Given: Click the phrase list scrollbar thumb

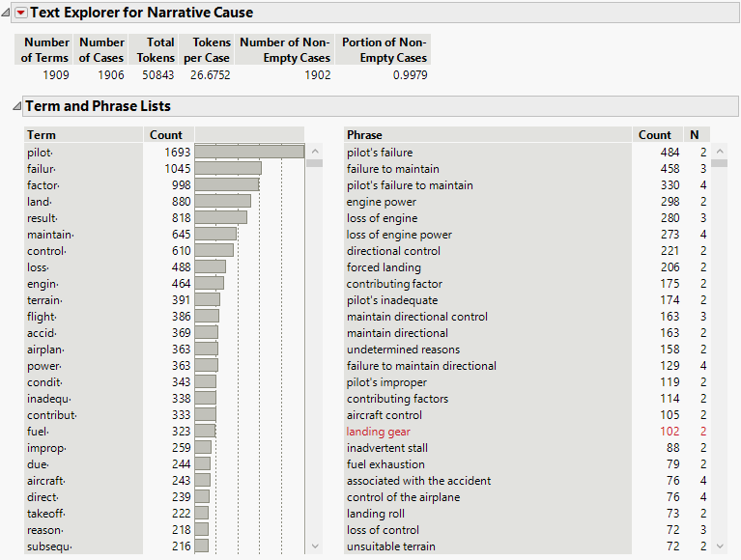Looking at the screenshot, I should (x=717, y=162).
